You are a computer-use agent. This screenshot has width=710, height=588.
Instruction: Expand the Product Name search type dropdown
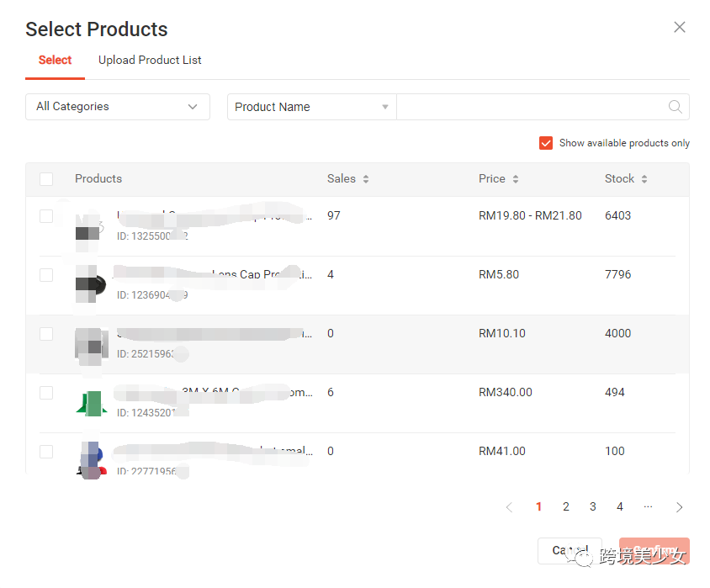(311, 107)
